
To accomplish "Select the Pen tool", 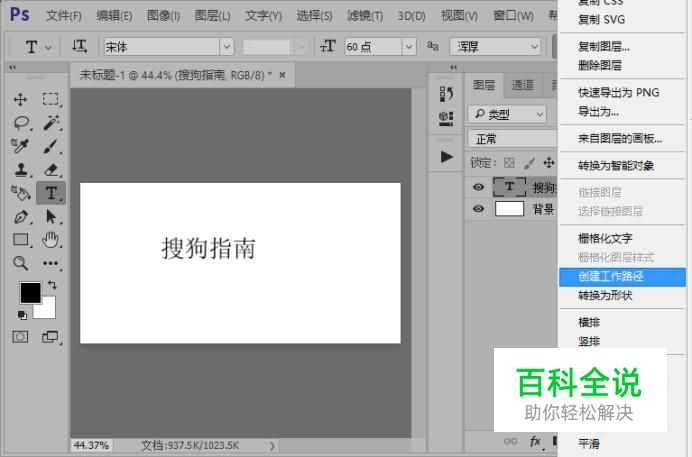I will pos(21,217).
